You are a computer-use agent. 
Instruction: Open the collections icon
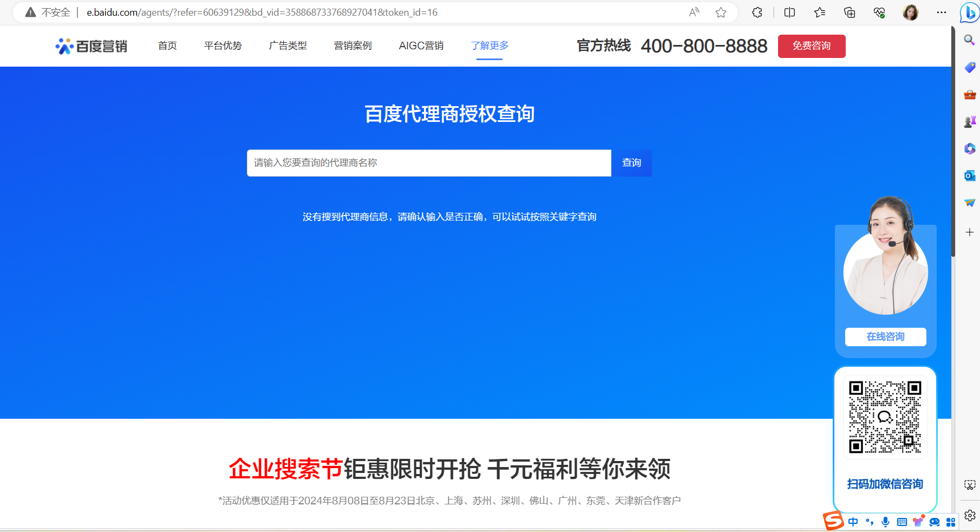click(850, 12)
